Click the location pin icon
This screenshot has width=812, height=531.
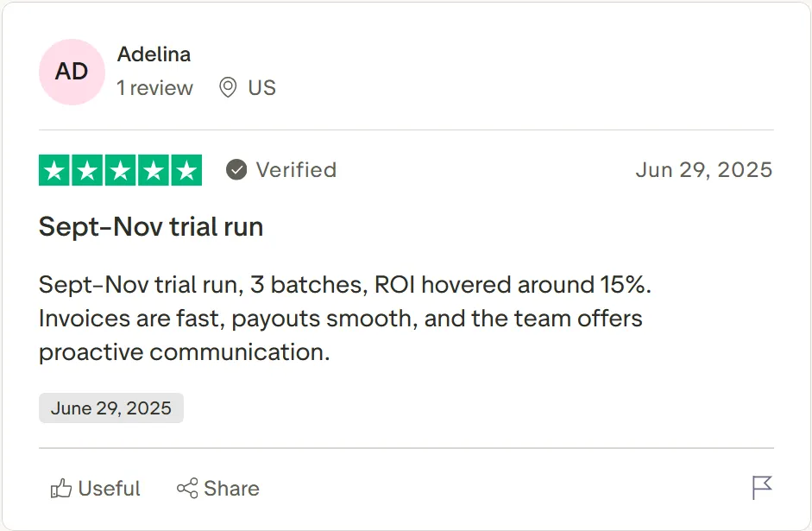(x=228, y=88)
